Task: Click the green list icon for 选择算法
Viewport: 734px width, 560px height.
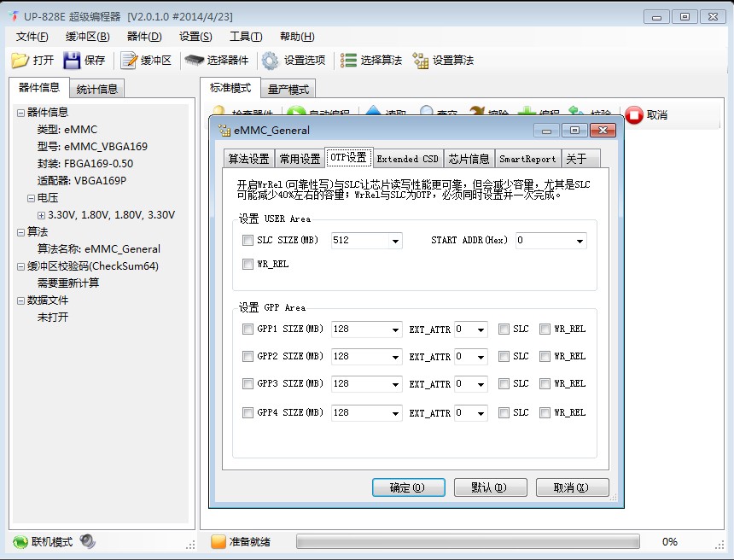Action: (x=348, y=61)
